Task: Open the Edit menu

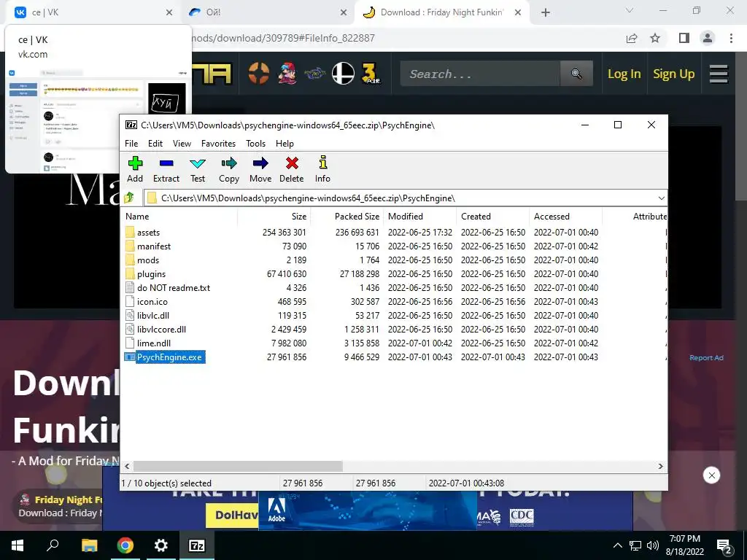Action: (x=155, y=144)
